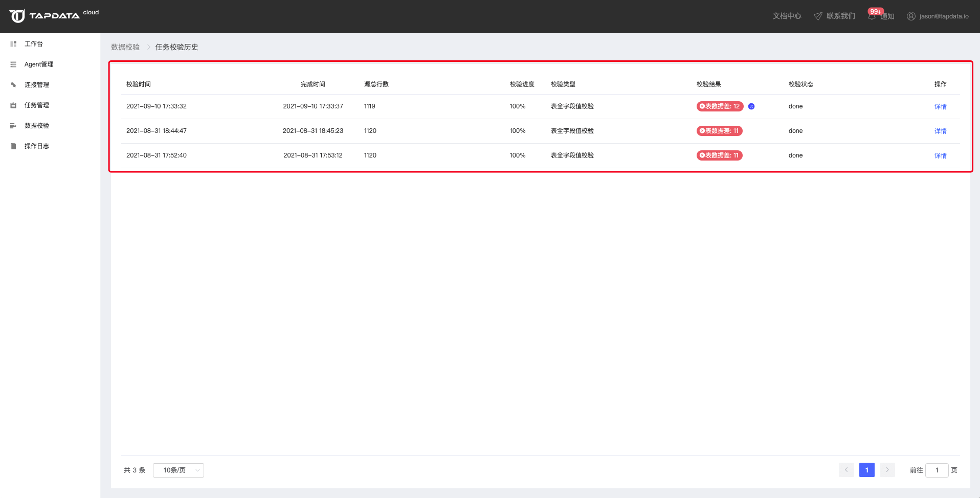Click the 前往 page number input field

point(937,470)
